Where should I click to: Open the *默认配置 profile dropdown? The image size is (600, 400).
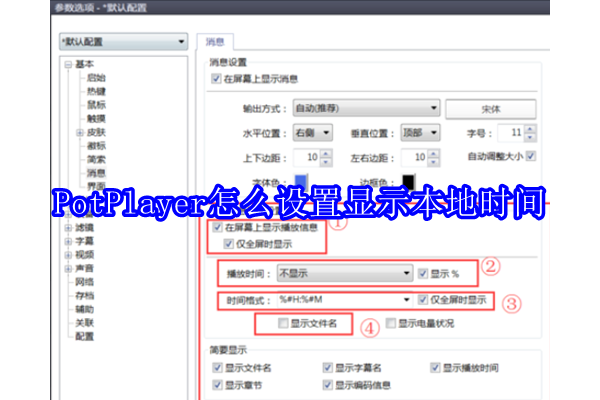[x=123, y=42]
